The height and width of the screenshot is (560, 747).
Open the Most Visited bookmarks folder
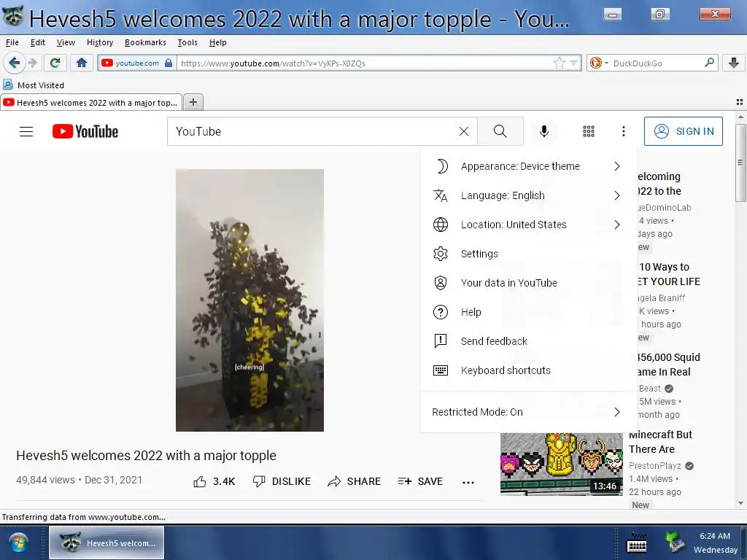[x=34, y=85]
